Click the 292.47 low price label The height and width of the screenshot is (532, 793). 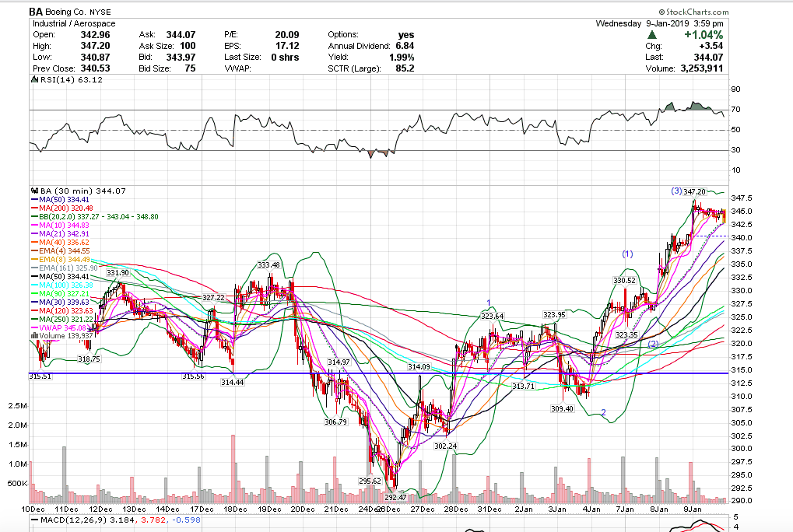395,497
